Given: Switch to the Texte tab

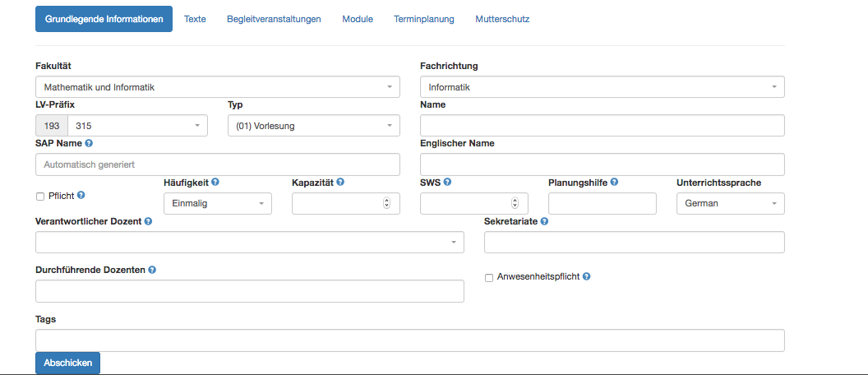Looking at the screenshot, I should pos(195,19).
